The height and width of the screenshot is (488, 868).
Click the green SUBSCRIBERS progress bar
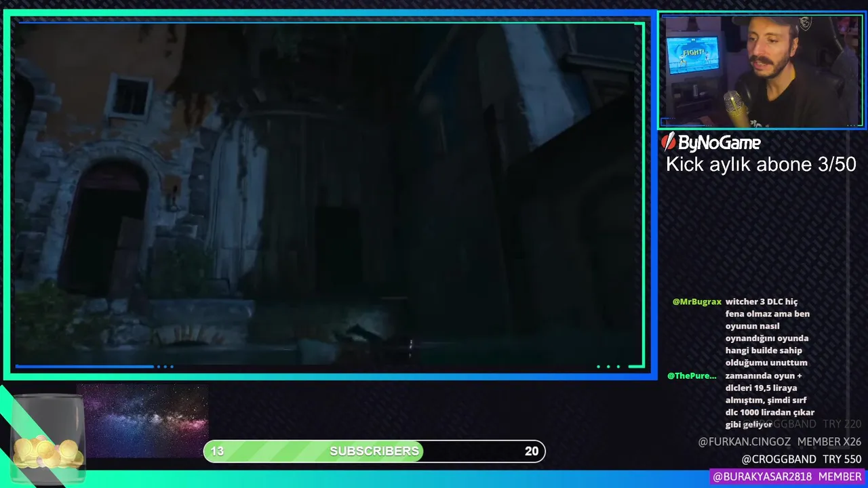[374, 451]
